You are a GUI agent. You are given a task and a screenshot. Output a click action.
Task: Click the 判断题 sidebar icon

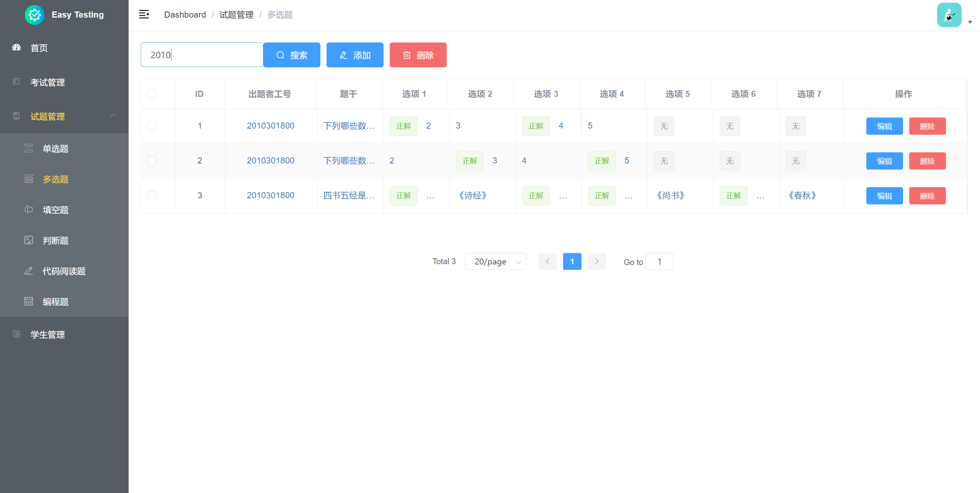[x=29, y=240]
